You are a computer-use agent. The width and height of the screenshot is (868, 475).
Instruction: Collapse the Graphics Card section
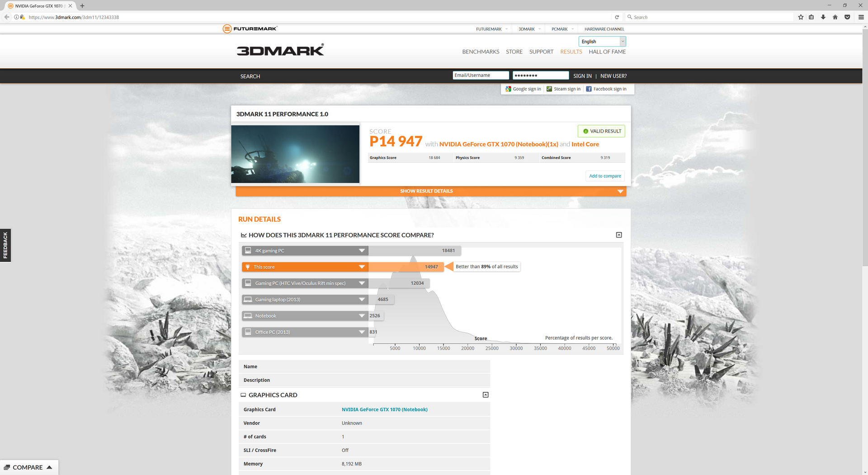(486, 395)
